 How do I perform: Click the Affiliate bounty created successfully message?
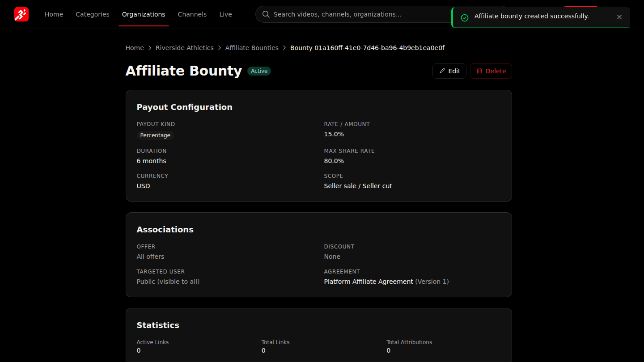click(532, 17)
